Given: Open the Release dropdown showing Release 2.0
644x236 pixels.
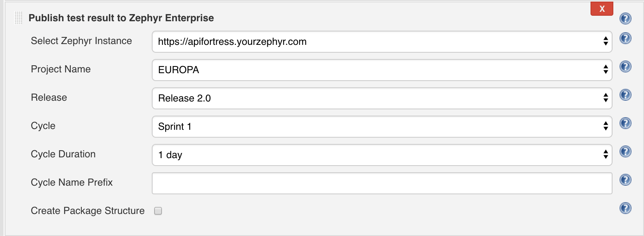Looking at the screenshot, I should [382, 98].
